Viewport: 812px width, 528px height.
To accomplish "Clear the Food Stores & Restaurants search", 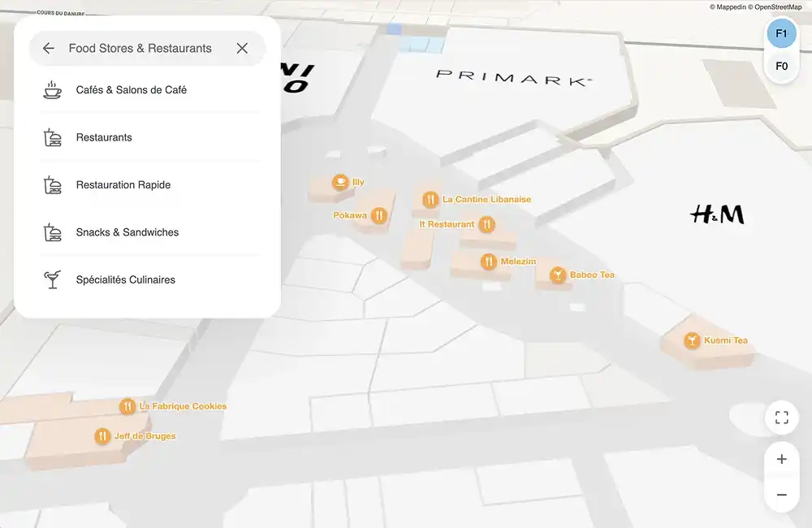I will pyautogui.click(x=242, y=49).
